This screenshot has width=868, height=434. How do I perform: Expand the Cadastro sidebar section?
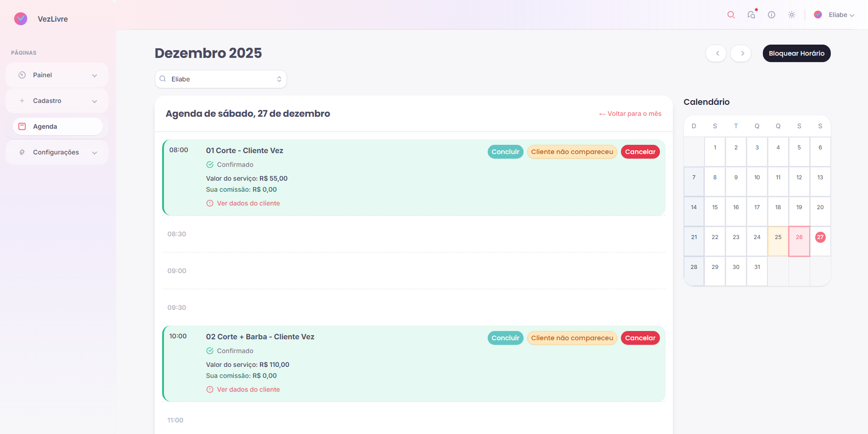[x=57, y=101]
